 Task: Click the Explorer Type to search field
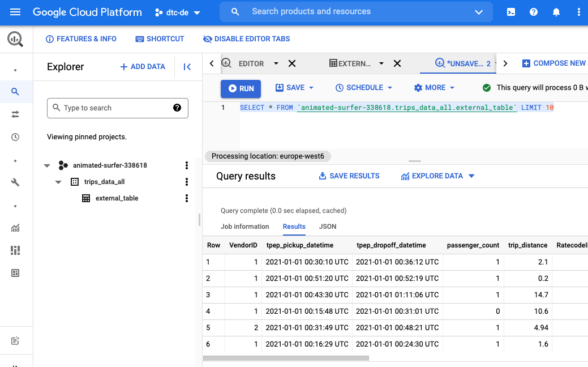click(x=117, y=108)
